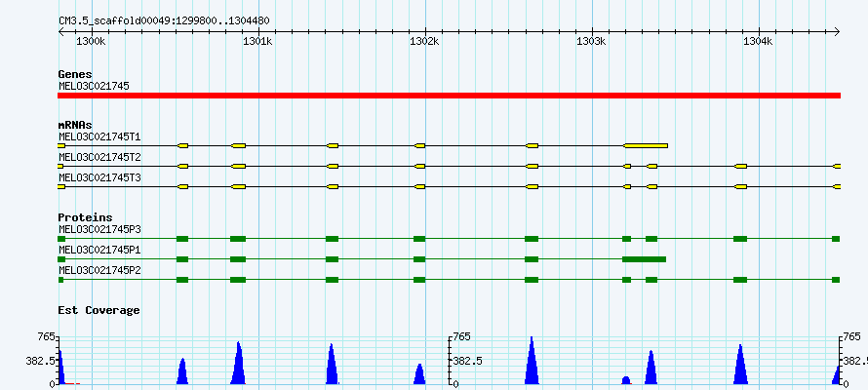This screenshot has width=868, height=390.
Task: Click the MELO3C021745T1 transcript label
Action: 99,136
